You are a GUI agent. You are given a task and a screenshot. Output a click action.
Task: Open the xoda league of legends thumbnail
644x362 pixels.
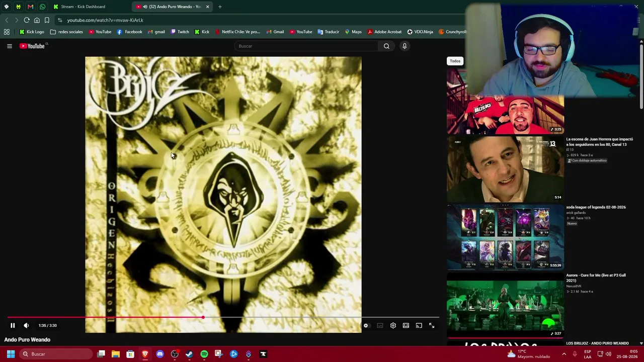coord(505,237)
